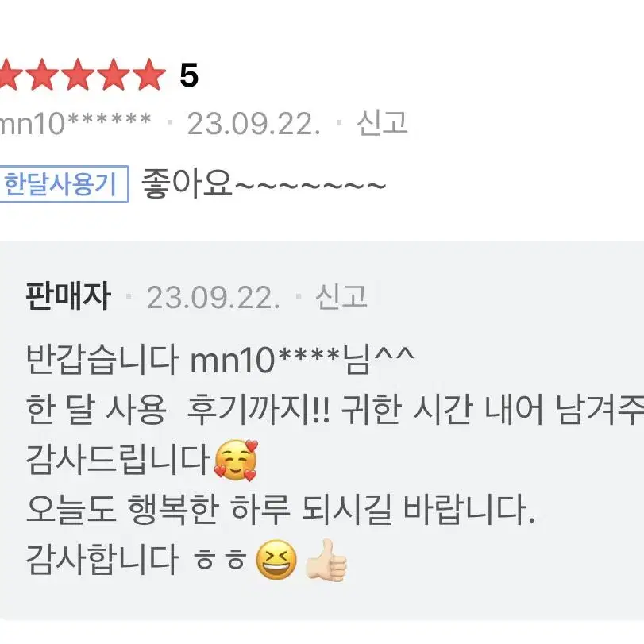Click 신고 link next to review date

point(382,123)
